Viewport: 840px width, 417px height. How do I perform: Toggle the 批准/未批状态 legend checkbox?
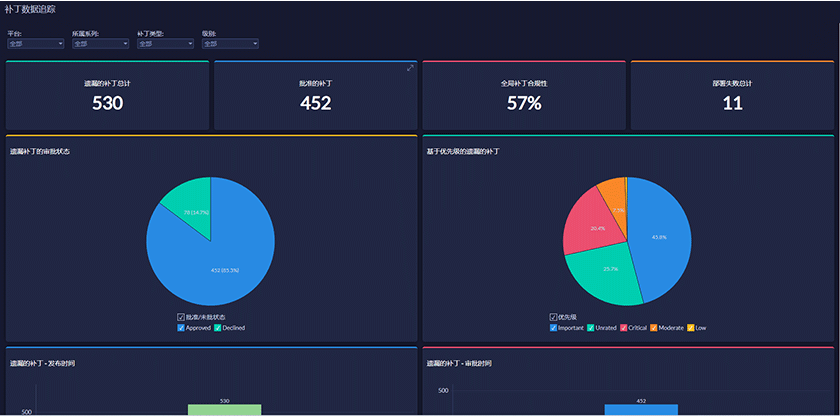[181, 317]
